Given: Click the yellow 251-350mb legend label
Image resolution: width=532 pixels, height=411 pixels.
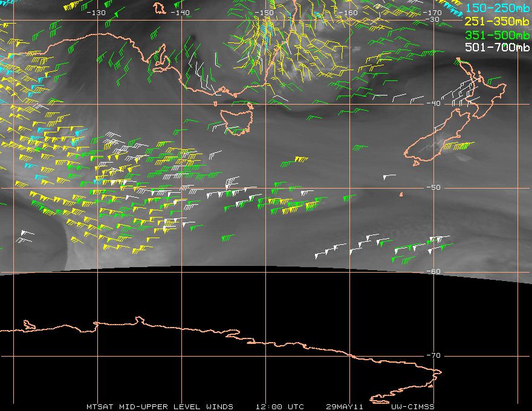Looking at the screenshot, I should pos(497,21).
